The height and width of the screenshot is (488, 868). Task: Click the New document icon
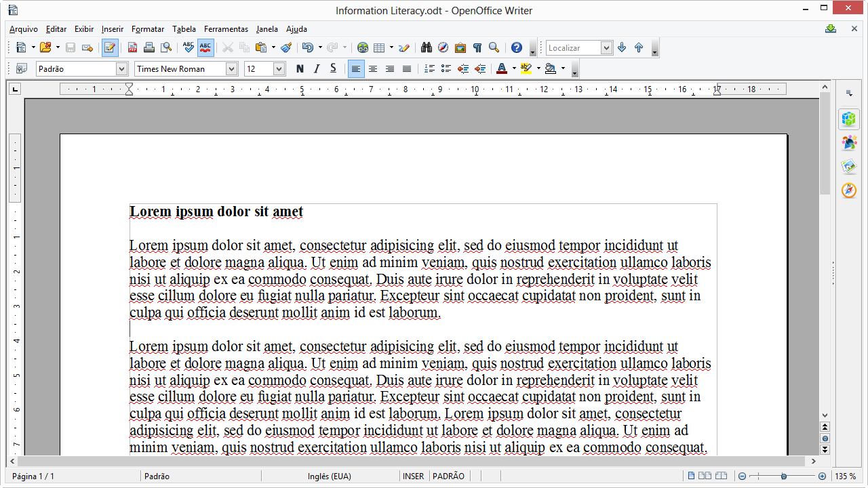[x=21, y=47]
